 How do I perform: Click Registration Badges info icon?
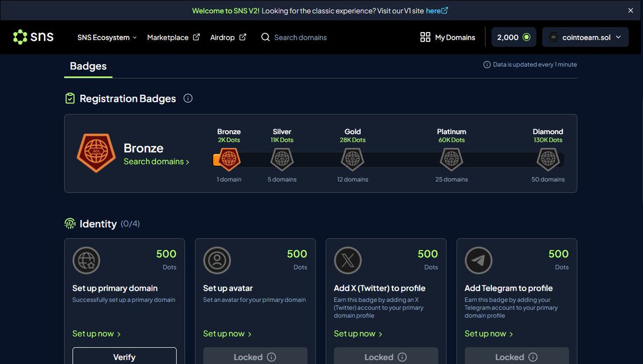pyautogui.click(x=188, y=98)
